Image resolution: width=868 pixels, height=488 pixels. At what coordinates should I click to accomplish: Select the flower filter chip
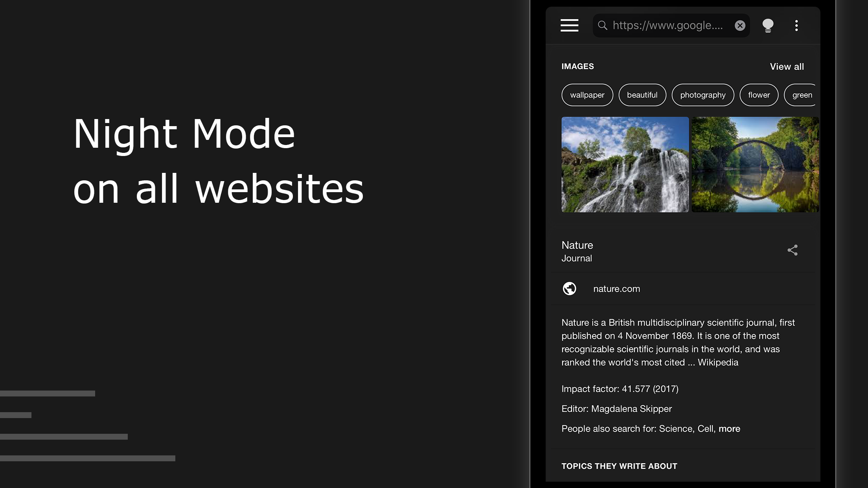pyautogui.click(x=759, y=95)
